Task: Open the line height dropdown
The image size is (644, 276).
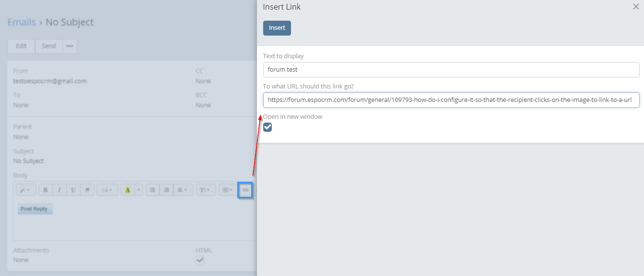Action: [205, 190]
